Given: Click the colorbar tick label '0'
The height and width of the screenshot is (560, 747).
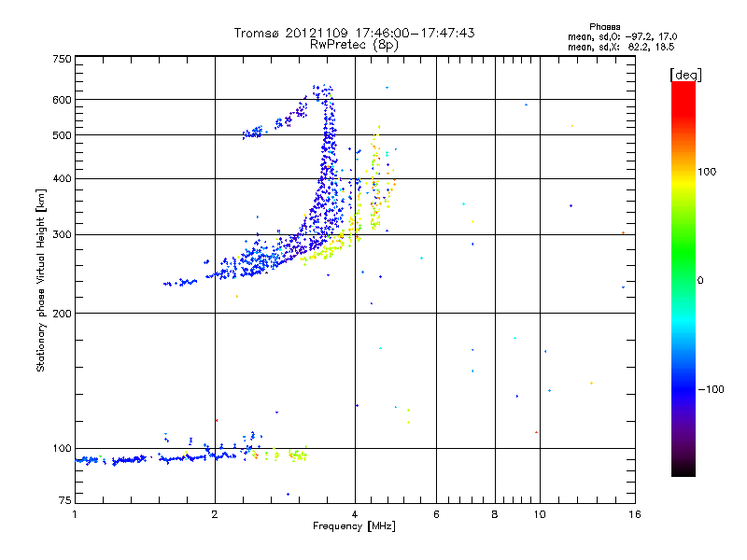Looking at the screenshot, I should [700, 281].
